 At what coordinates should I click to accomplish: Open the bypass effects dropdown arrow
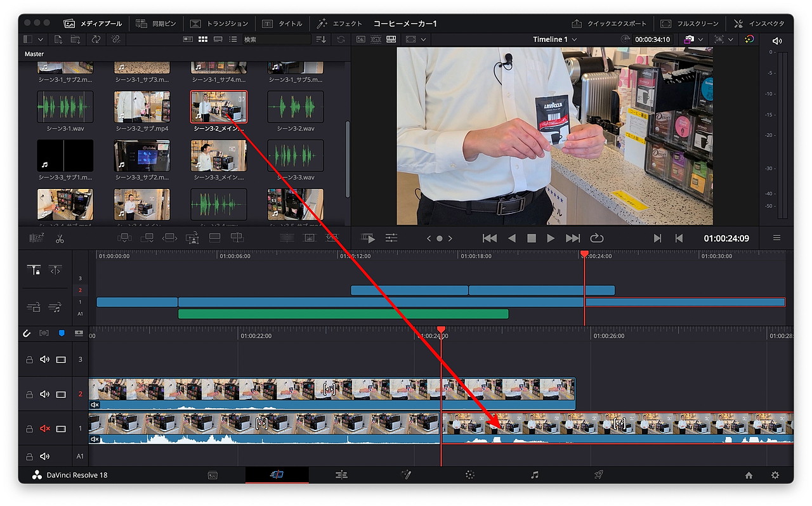click(731, 39)
